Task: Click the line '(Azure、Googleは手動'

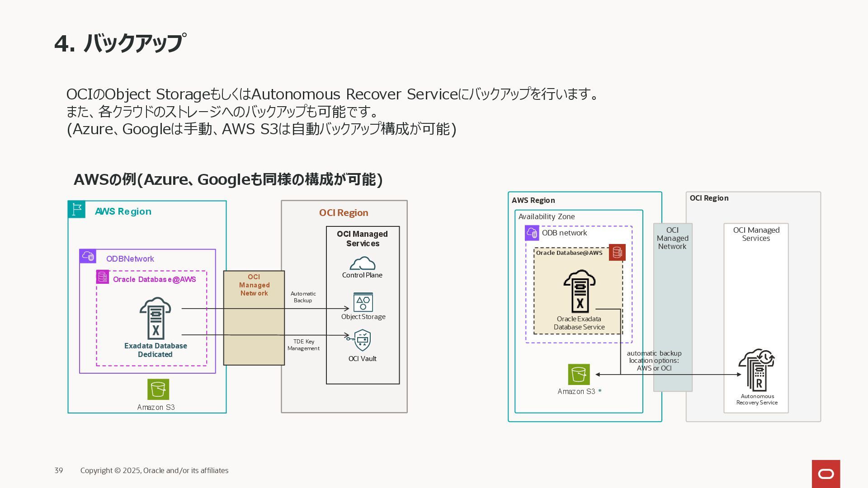Action: [x=261, y=129]
